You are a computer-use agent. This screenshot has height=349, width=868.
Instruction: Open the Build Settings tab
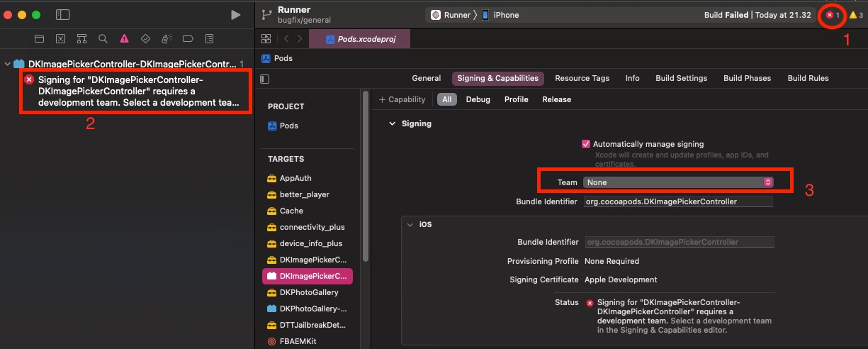coord(681,78)
